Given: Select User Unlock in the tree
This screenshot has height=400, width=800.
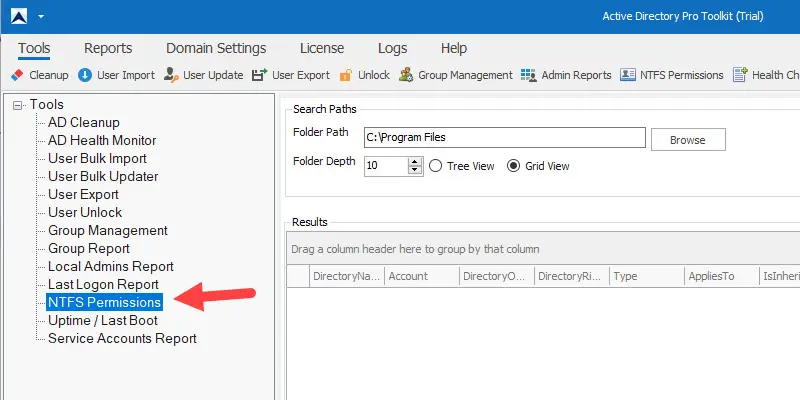Looking at the screenshot, I should click(x=85, y=212).
